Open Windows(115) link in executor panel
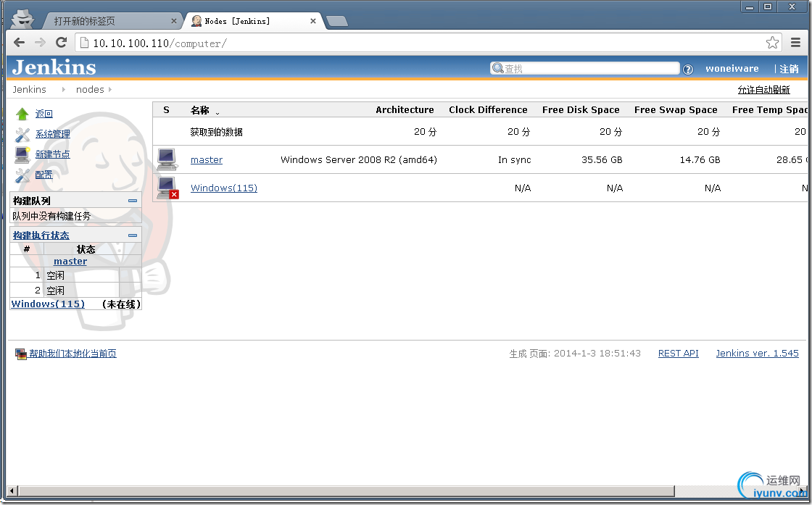 pyautogui.click(x=48, y=304)
